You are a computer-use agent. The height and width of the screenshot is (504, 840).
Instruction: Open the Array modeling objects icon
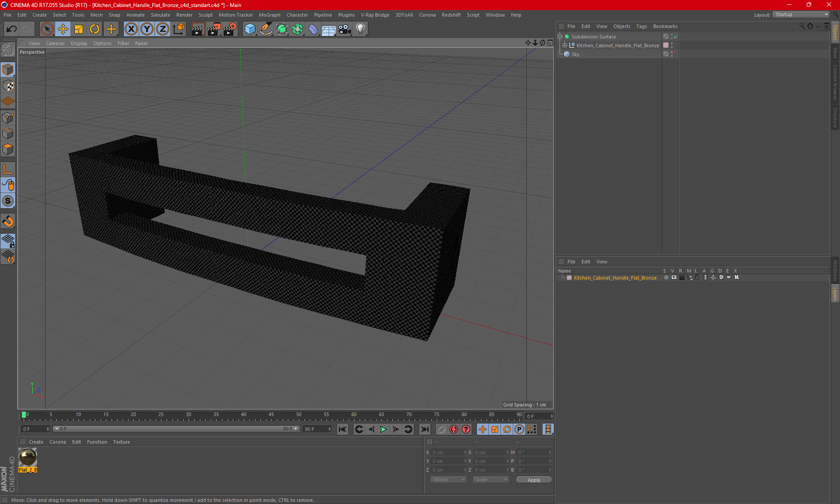[297, 29]
